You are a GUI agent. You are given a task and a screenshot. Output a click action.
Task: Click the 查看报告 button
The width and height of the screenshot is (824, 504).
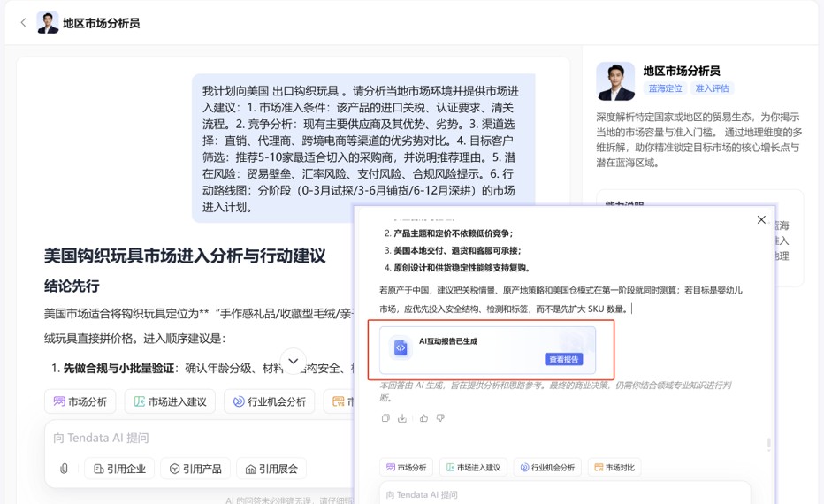[563, 360]
